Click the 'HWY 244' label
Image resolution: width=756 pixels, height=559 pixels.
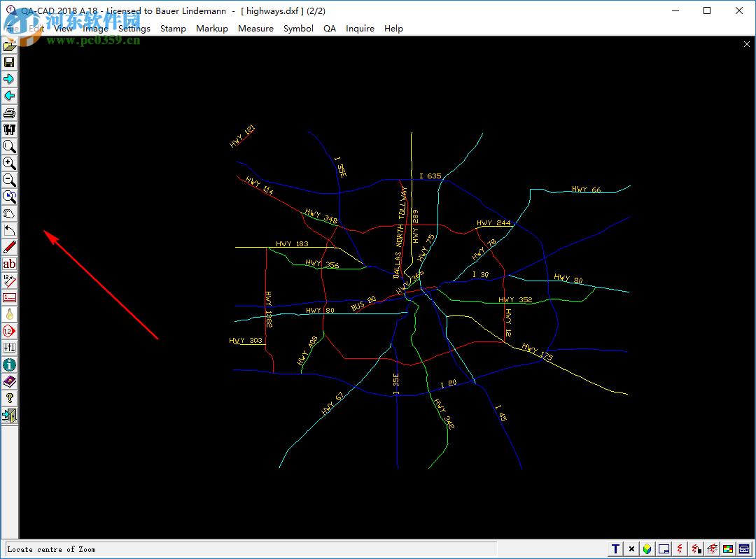pos(493,222)
